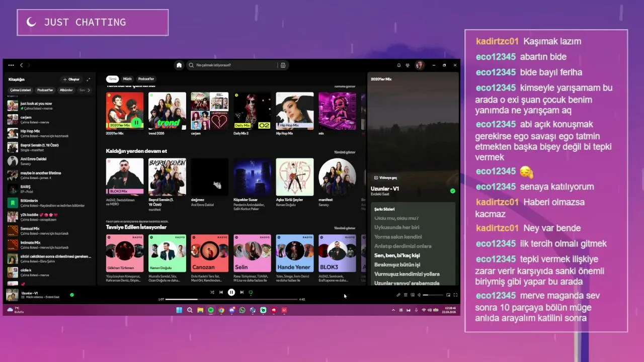Click the taskbar search magnifier
The height and width of the screenshot is (362, 644).
(x=190, y=310)
